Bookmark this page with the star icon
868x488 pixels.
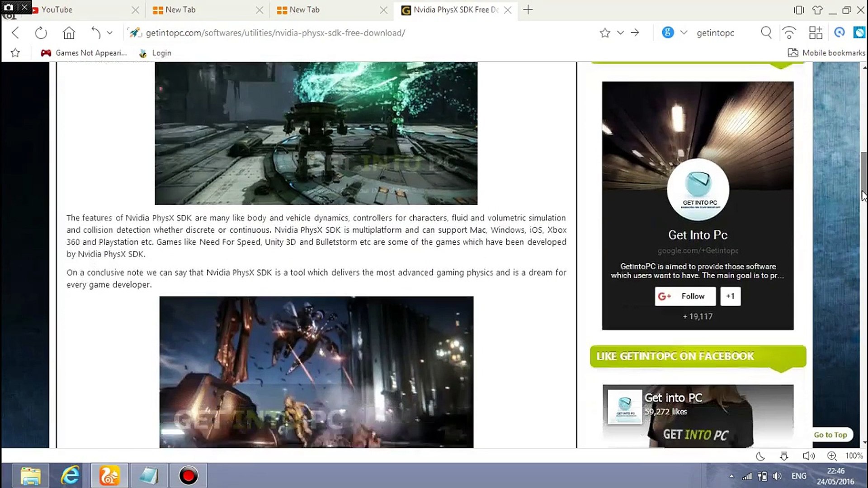pyautogui.click(x=605, y=33)
